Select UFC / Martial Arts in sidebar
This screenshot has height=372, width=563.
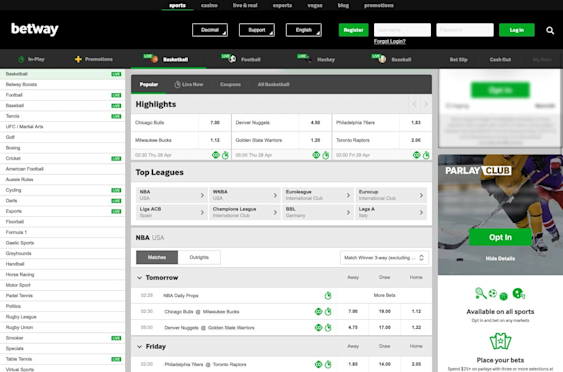[62, 127]
